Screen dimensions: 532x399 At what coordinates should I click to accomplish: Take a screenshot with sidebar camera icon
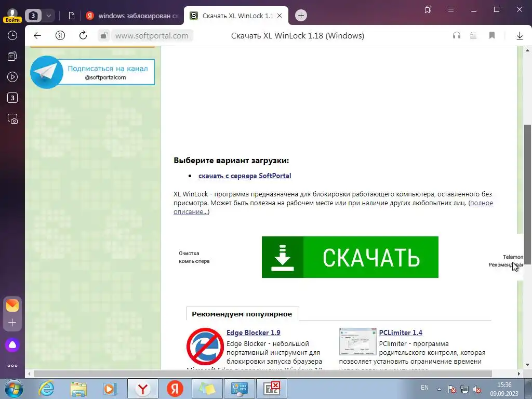tap(12, 119)
